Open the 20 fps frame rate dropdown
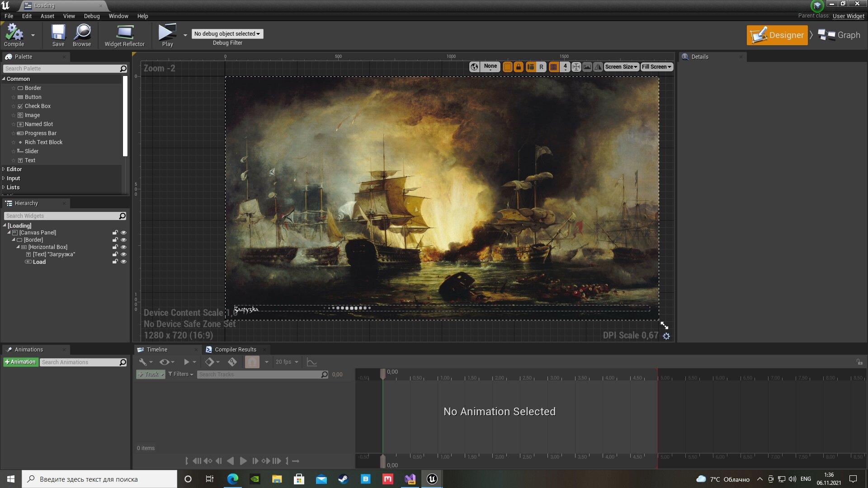868x488 pixels. tap(287, 362)
